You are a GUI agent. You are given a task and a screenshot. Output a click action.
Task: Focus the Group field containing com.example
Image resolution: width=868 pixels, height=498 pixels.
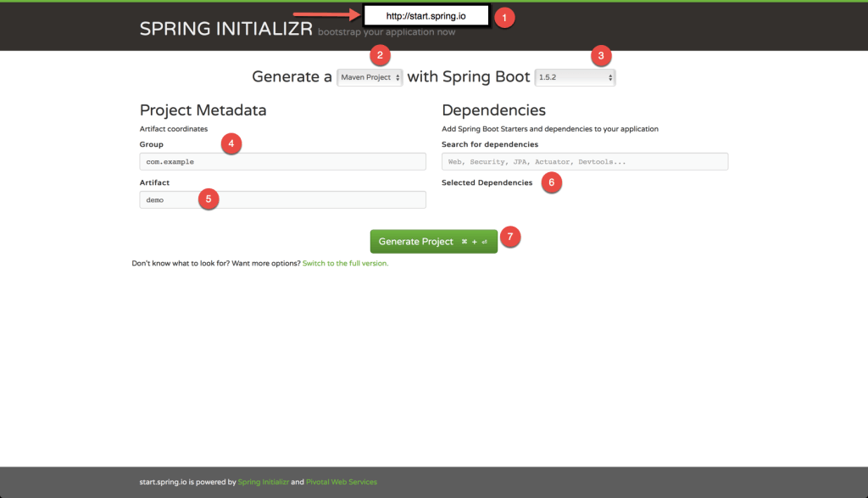tap(282, 161)
